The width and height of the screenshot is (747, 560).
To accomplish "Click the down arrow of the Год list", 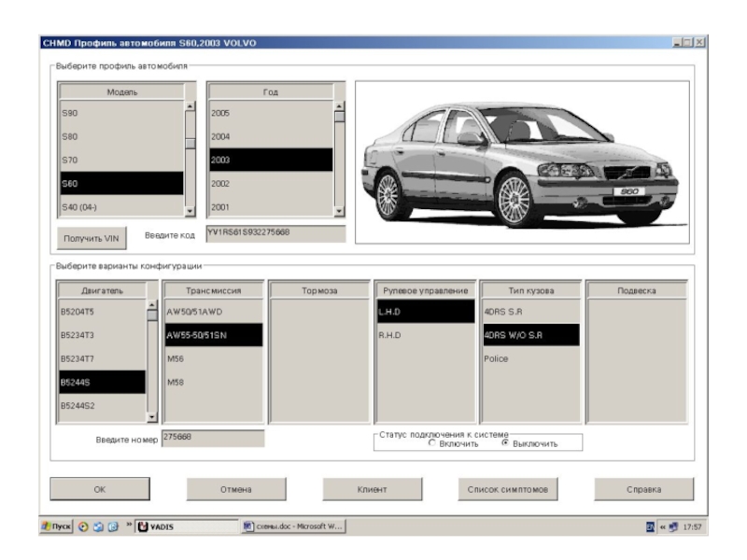I will pyautogui.click(x=339, y=211).
